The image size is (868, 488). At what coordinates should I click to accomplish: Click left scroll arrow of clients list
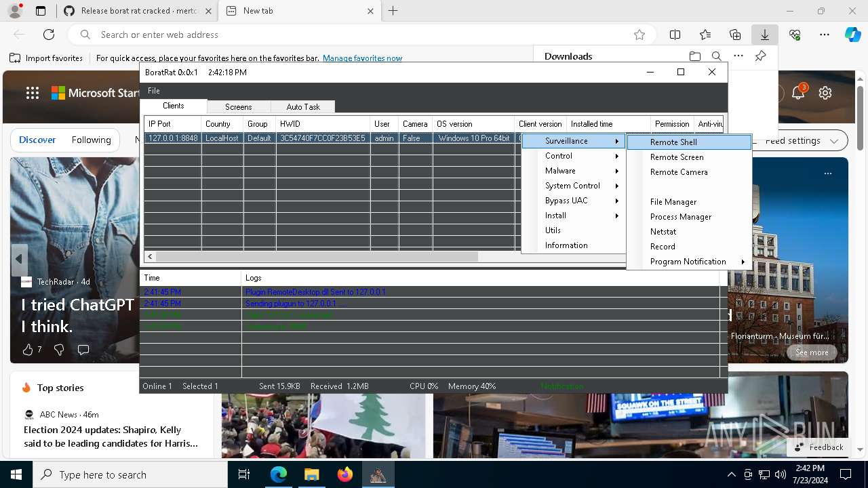pyautogui.click(x=151, y=257)
